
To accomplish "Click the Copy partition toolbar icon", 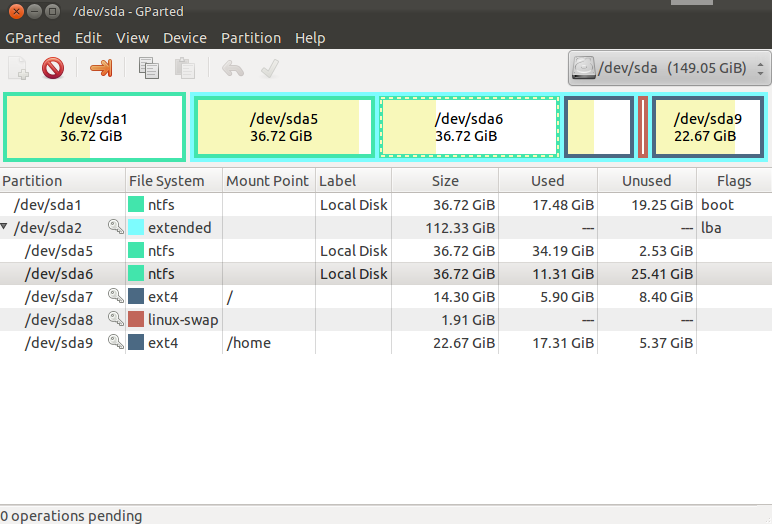I will point(149,69).
